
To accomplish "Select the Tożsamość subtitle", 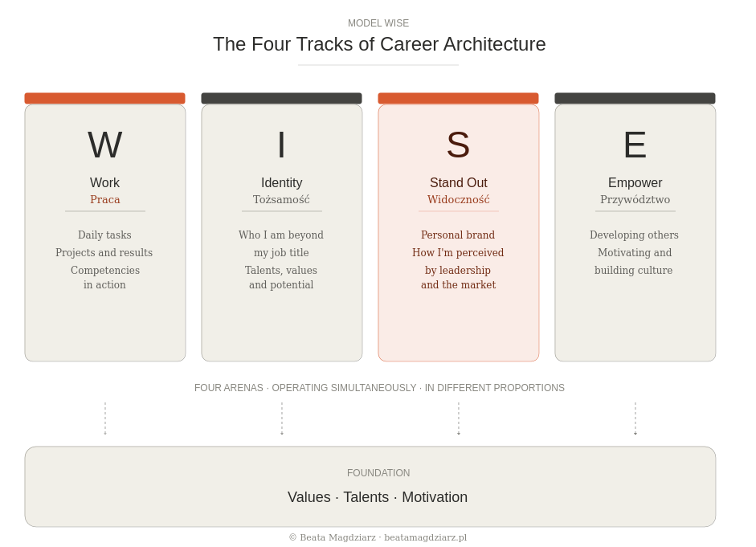I will tap(281, 199).
